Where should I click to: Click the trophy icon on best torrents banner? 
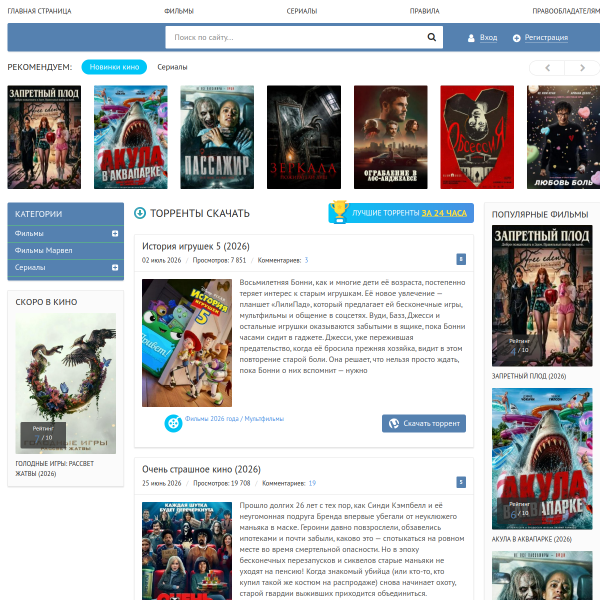point(339,212)
